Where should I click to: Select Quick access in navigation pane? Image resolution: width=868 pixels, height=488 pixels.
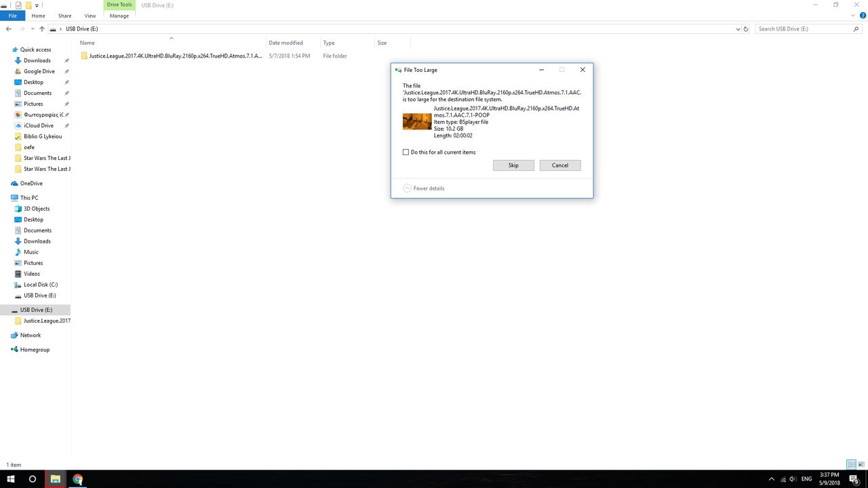[x=36, y=49]
